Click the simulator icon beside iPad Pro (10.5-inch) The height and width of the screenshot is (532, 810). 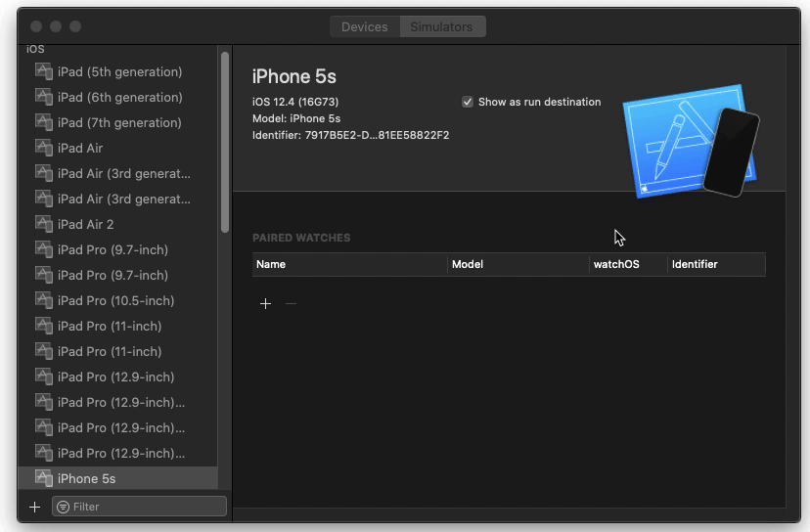point(43,300)
